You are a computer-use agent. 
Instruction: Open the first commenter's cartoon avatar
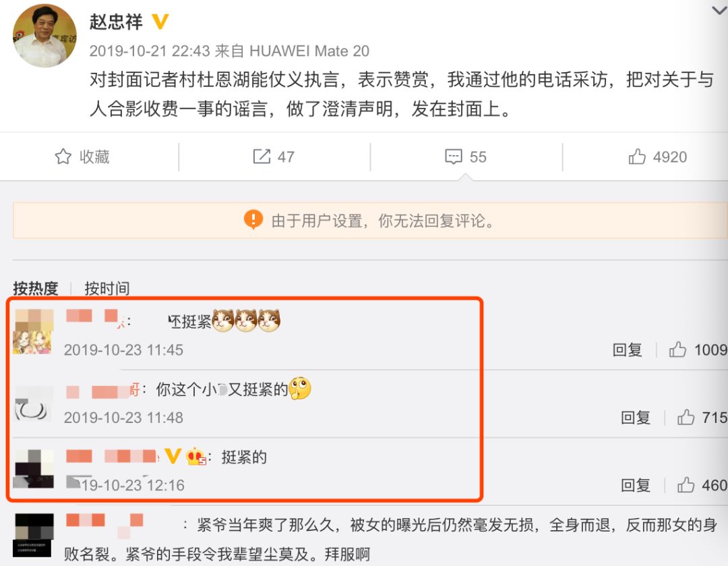34,332
